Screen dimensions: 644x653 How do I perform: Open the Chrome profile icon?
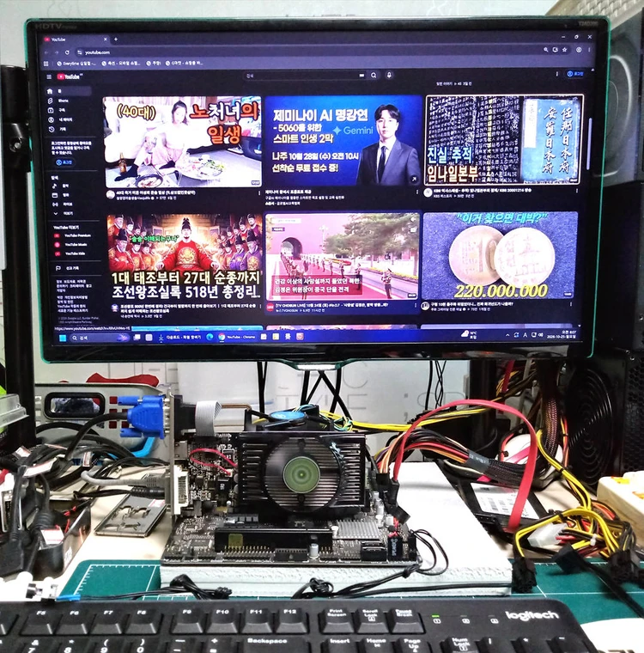point(579,50)
